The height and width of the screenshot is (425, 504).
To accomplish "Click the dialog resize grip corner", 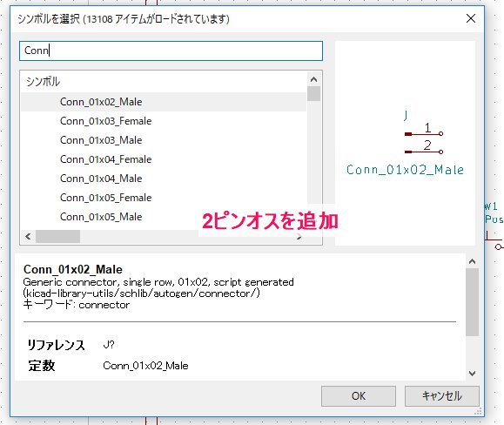I will tap(478, 411).
